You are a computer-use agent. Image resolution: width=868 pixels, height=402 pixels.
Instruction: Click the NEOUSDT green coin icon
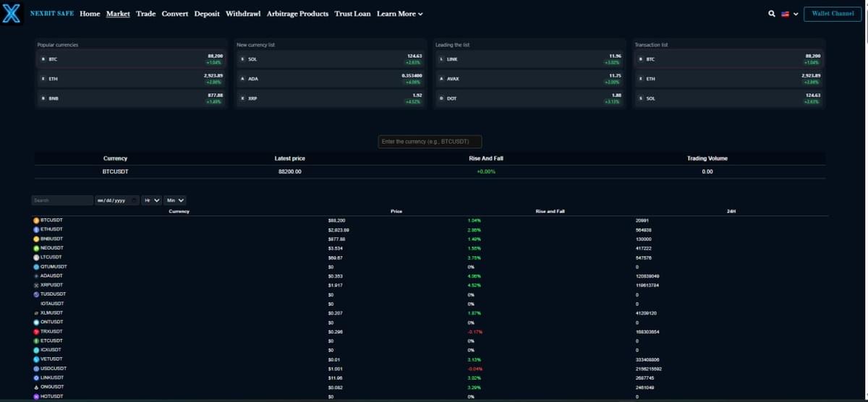click(36, 248)
